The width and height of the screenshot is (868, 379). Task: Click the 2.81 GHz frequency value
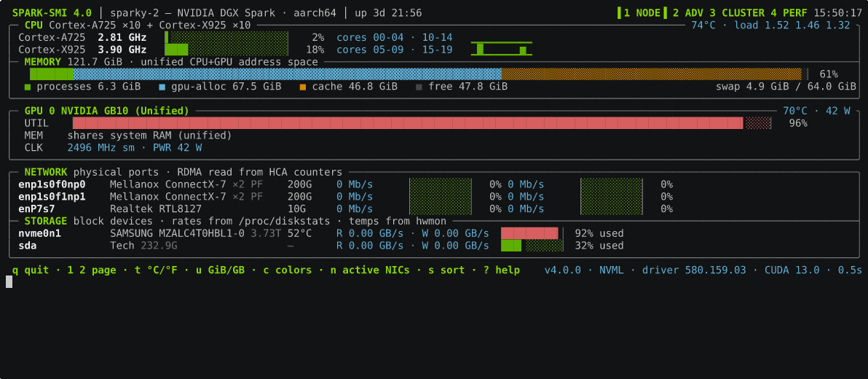click(x=122, y=38)
